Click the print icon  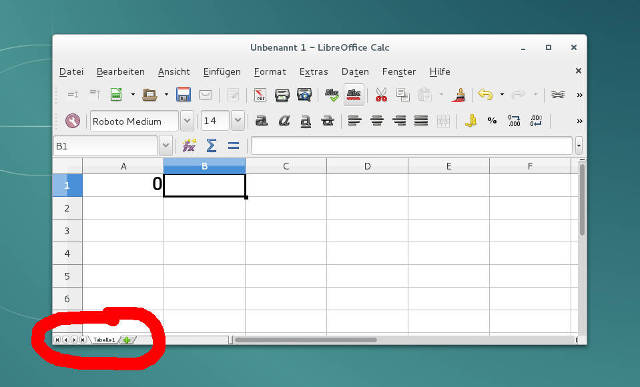tap(282, 95)
